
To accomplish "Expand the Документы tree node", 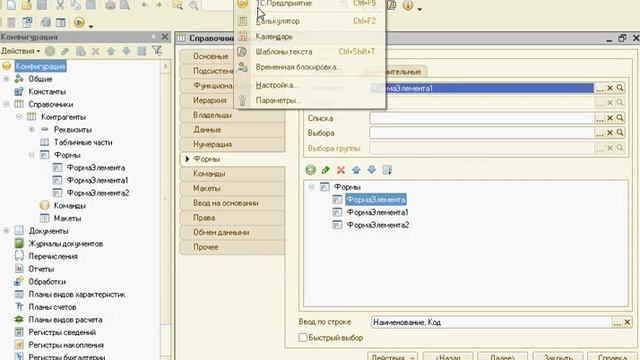I will (6, 231).
